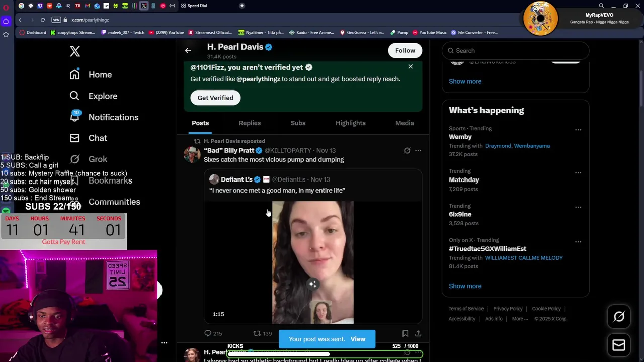Bookmark the Billy Pratt post
This screenshot has height=362, width=644.
pos(405,333)
